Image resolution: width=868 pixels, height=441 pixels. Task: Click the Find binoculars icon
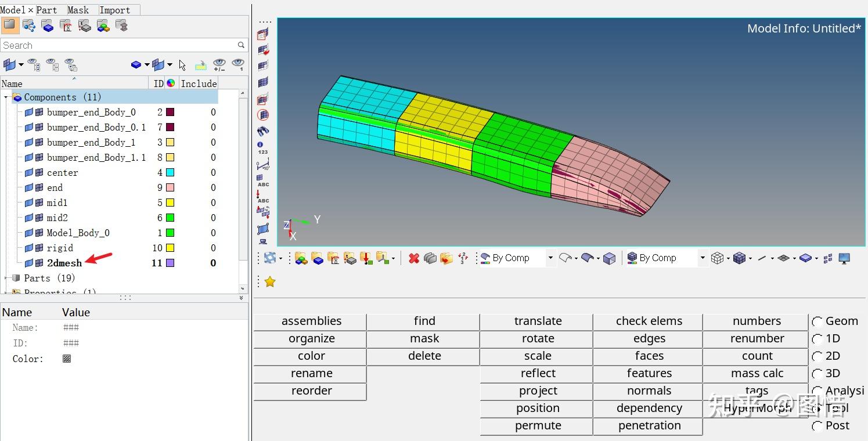263,131
